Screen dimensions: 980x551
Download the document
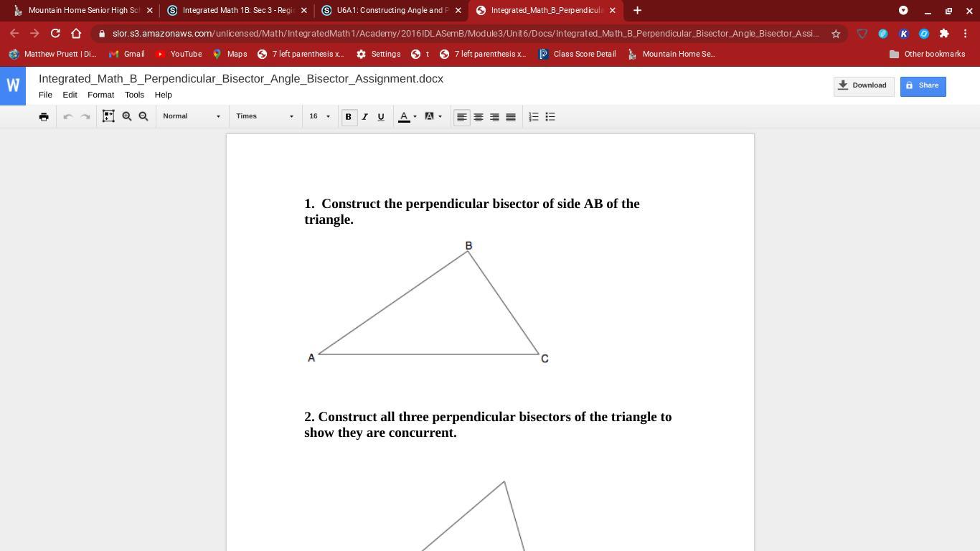[x=864, y=85]
